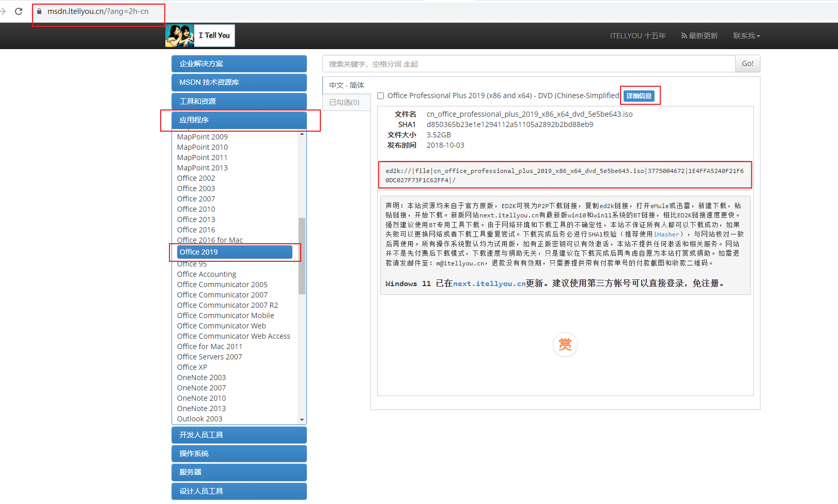Expand the 服务器 category

point(239,472)
